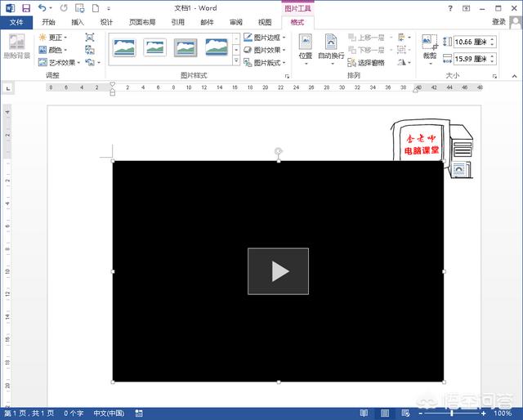Expand the Corrections (更正) dropdown

54,38
